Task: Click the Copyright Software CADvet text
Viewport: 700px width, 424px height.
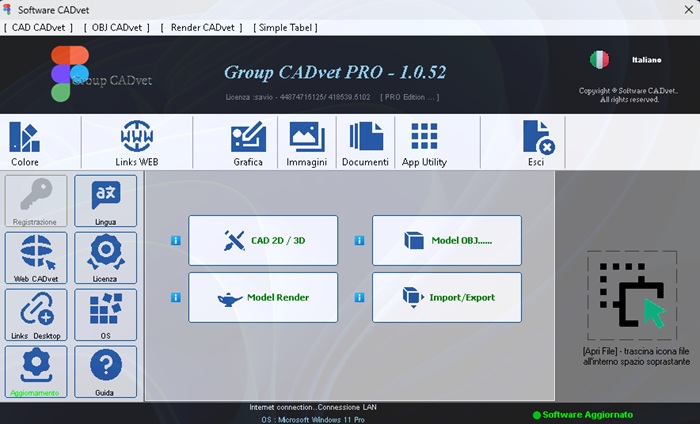Action: [629, 95]
